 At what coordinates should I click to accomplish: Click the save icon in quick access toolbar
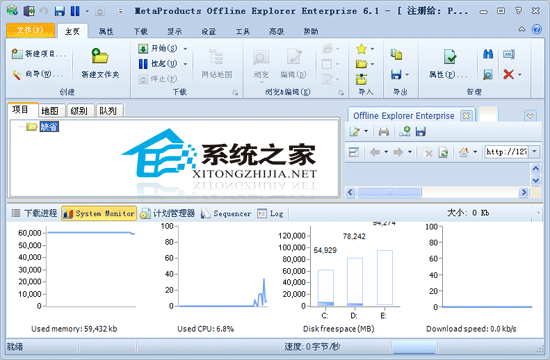pos(60,11)
